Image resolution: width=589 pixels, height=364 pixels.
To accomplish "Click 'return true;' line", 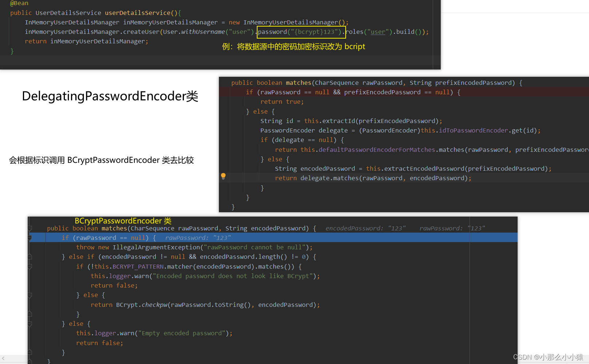I will click(282, 102).
